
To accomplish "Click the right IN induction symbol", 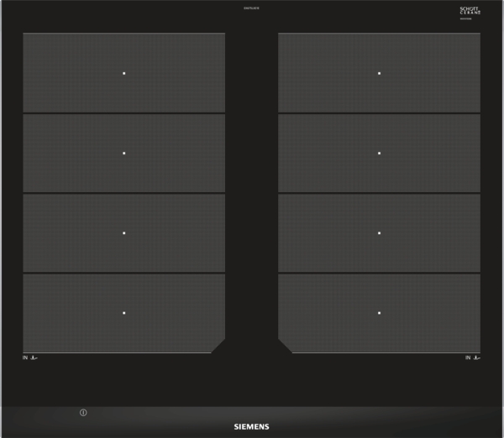I will pyautogui.click(x=473, y=357).
